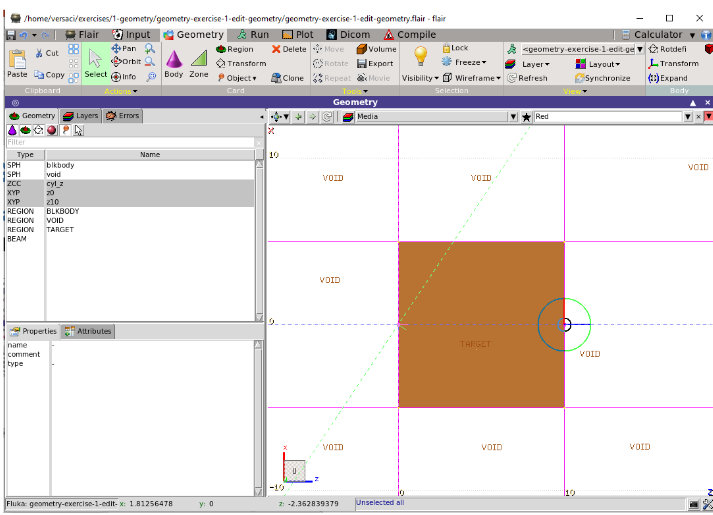Delete the selected card
Image resolution: width=713 pixels, height=515 pixels.
(289, 49)
